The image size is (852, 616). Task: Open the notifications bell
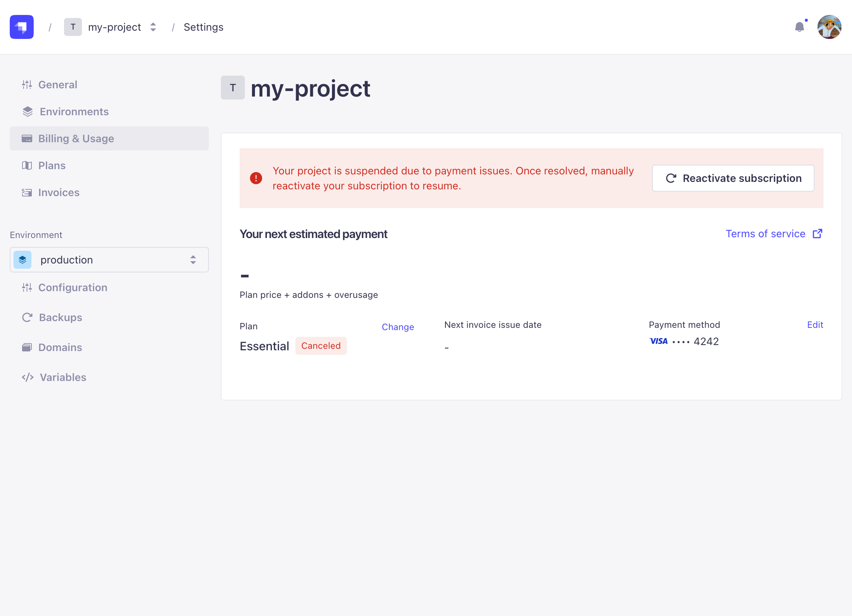tap(800, 27)
